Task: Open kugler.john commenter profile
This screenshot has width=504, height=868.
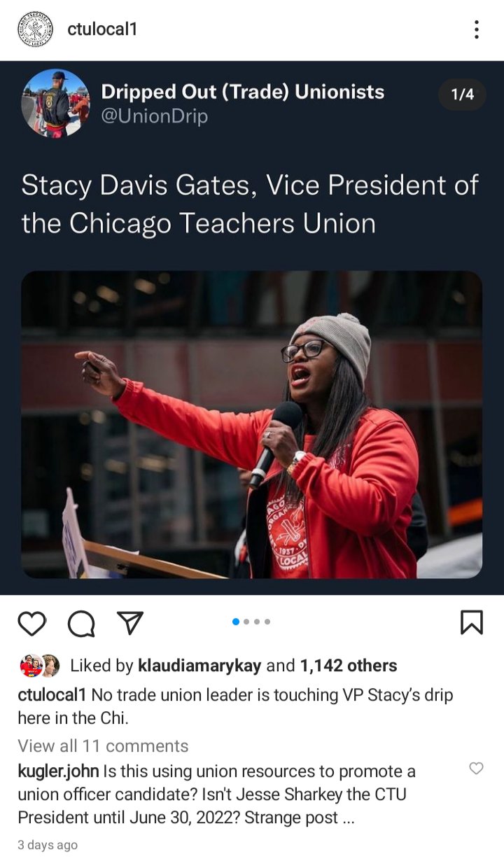Action: tap(58, 771)
